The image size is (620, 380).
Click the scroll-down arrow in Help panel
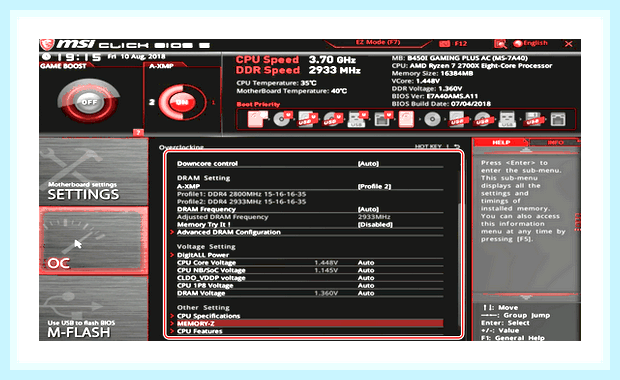[525, 297]
